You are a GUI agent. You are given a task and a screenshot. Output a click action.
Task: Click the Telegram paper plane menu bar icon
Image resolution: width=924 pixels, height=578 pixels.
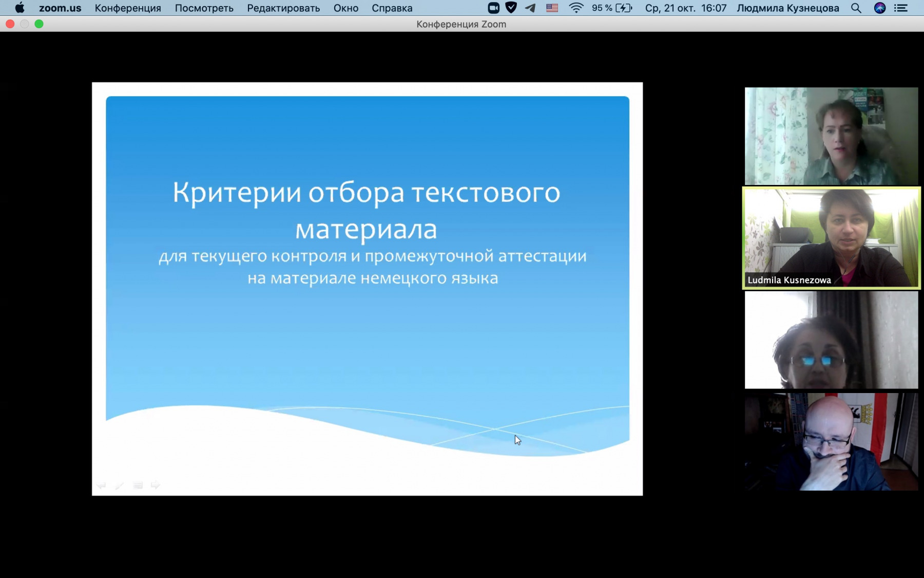530,8
